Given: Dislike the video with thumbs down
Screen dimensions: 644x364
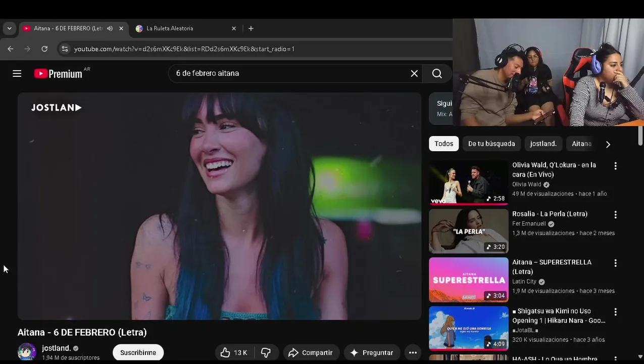Looking at the screenshot, I should tap(266, 352).
